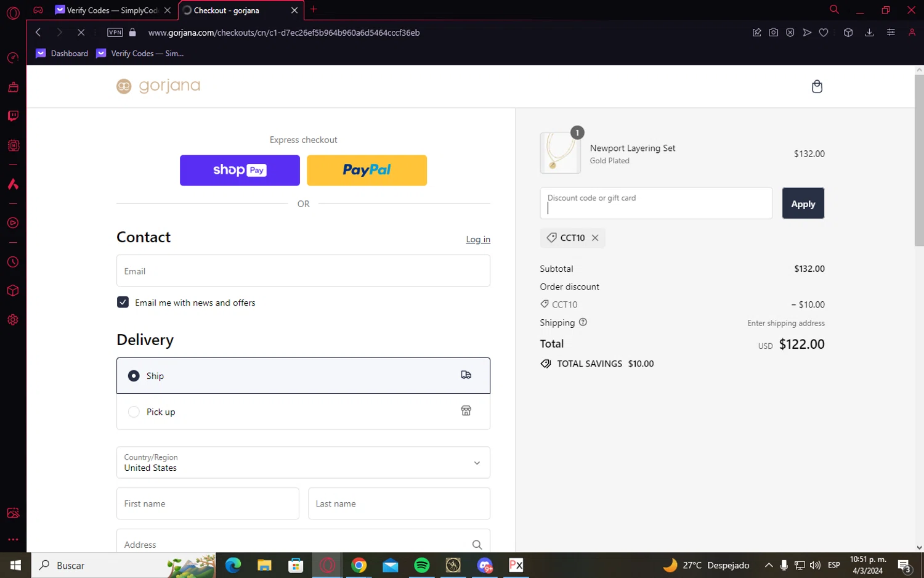Click the page vertical scrollbar
Screen dimensions: 924x578
tap(919, 160)
